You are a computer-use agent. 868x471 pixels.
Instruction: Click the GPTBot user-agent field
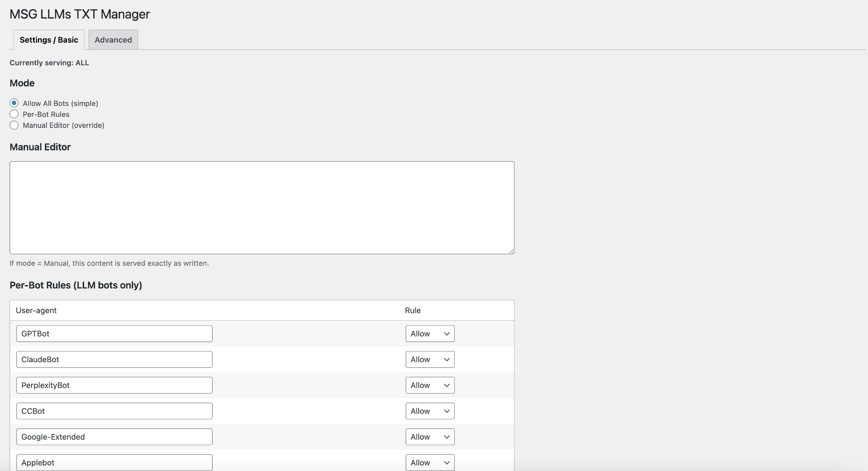(x=114, y=334)
